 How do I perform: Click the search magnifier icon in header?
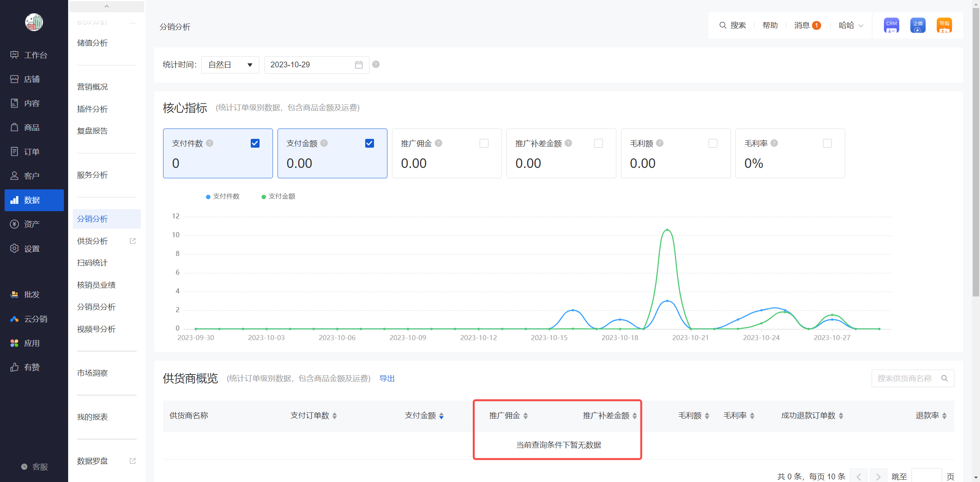[x=723, y=25]
